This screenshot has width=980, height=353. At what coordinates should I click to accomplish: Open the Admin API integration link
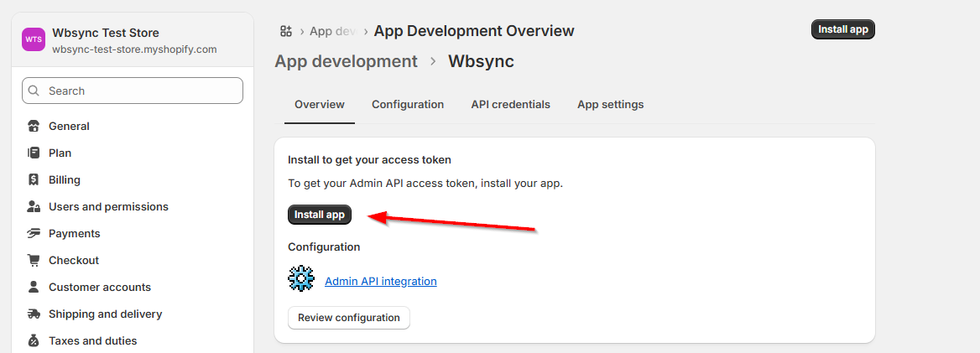pyautogui.click(x=381, y=282)
